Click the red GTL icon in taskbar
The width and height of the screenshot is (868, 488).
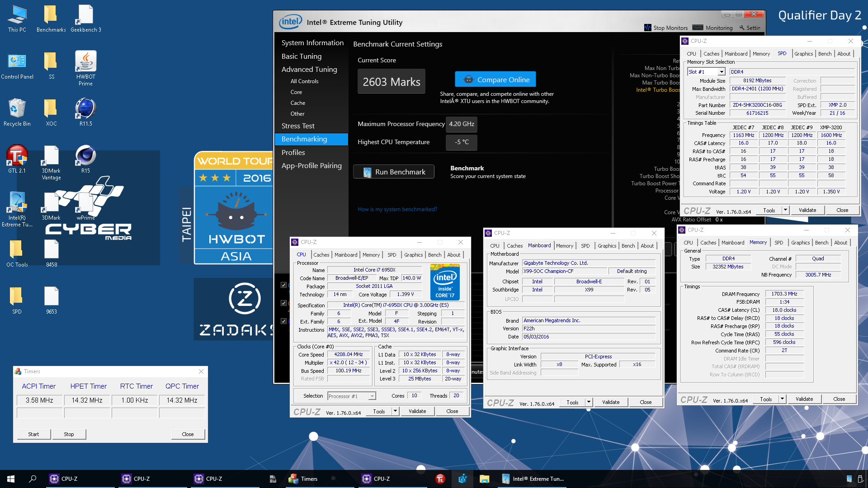coord(440,479)
